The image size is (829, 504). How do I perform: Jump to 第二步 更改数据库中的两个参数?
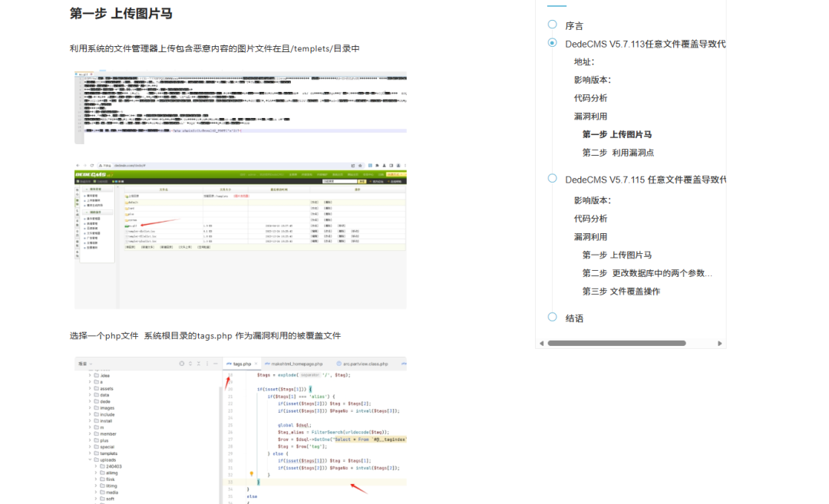(647, 273)
